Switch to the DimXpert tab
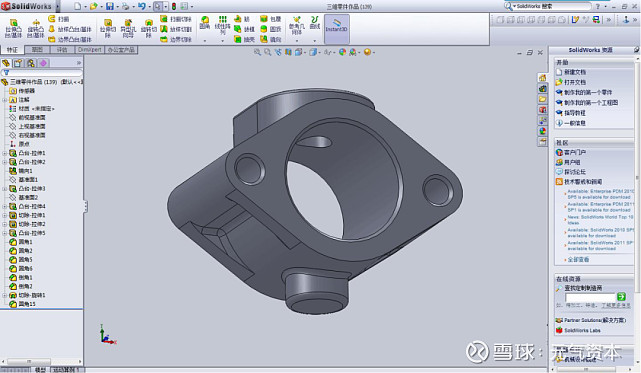The height and width of the screenshot is (373, 641). 90,50
